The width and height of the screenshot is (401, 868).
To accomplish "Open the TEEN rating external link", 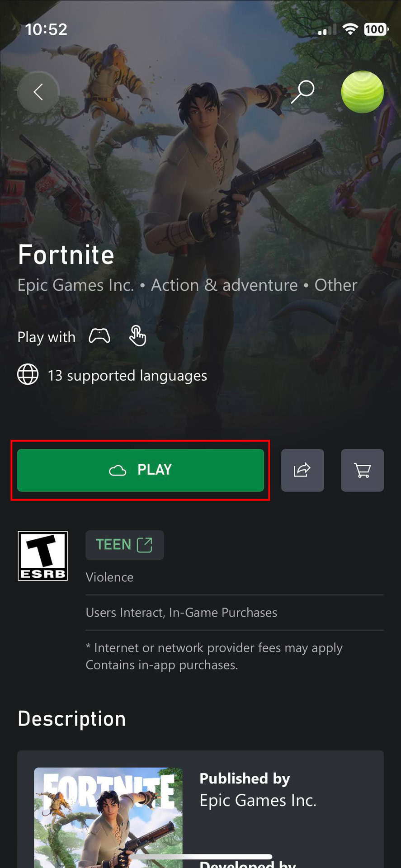I will tap(124, 545).
